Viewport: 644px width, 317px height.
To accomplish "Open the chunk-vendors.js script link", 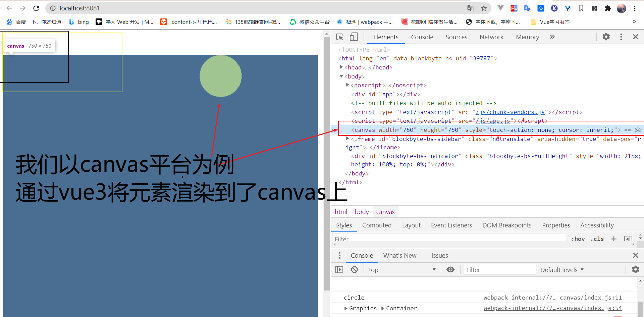I will click(510, 112).
